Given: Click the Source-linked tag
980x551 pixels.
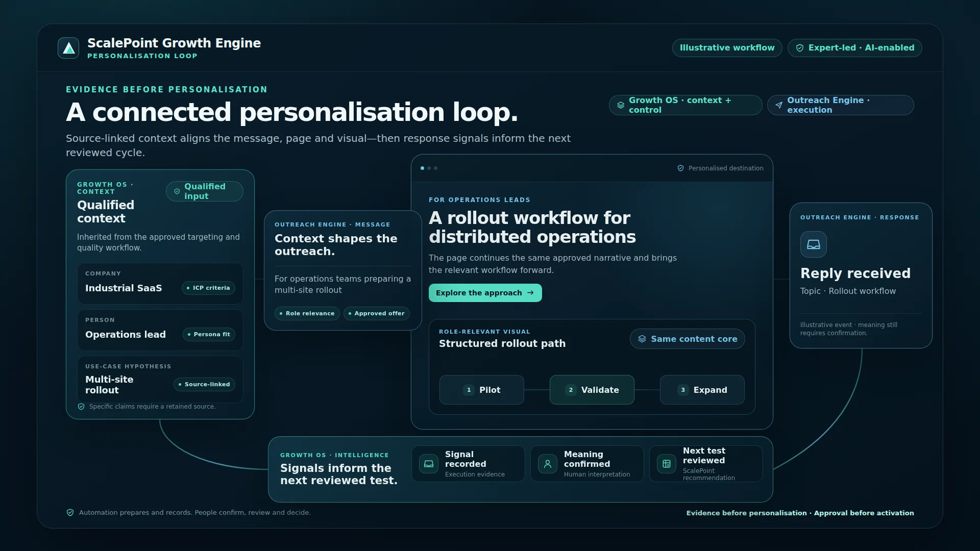Looking at the screenshot, I should 204,384.
